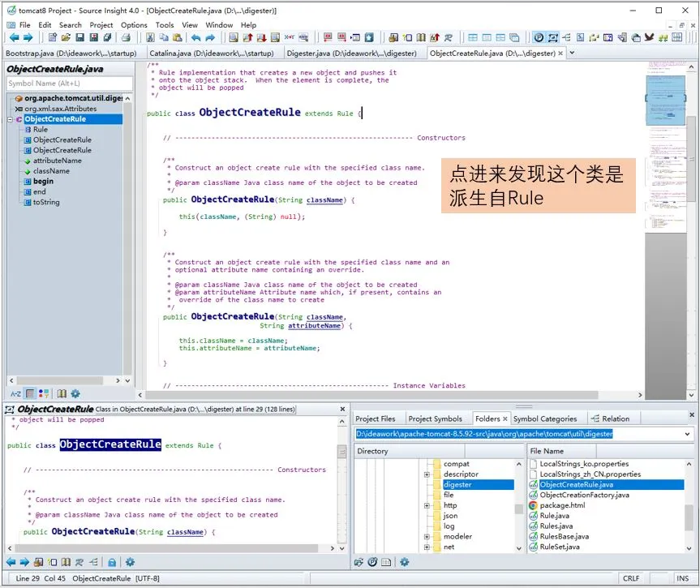Open the context window settings gear
Viewport: 700px width, 588px height.
130,562
